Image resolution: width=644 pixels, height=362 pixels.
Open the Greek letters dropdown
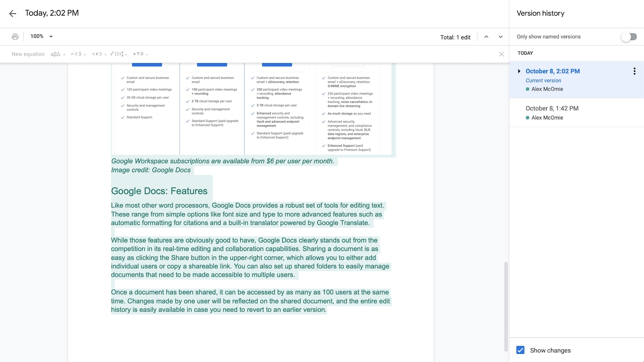(x=58, y=54)
